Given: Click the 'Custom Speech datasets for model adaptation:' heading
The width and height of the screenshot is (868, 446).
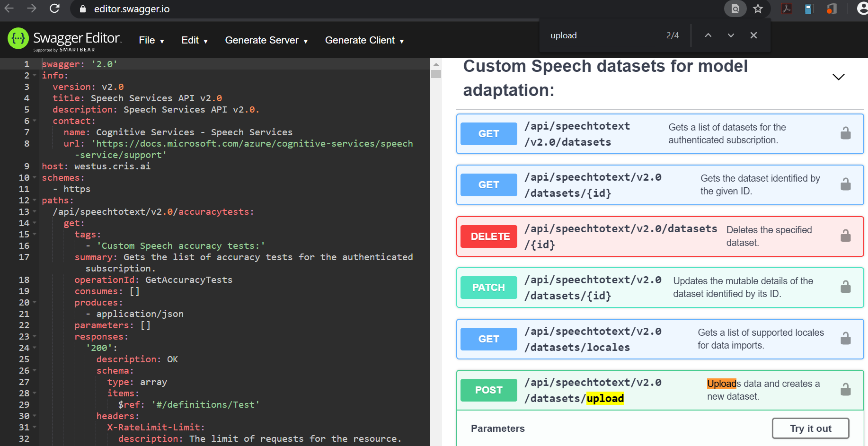Looking at the screenshot, I should 605,78.
